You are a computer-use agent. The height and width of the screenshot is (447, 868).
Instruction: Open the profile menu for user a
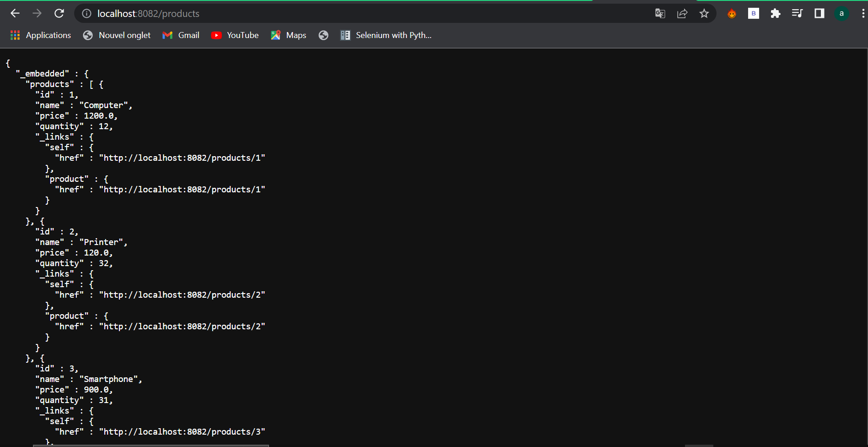point(841,13)
